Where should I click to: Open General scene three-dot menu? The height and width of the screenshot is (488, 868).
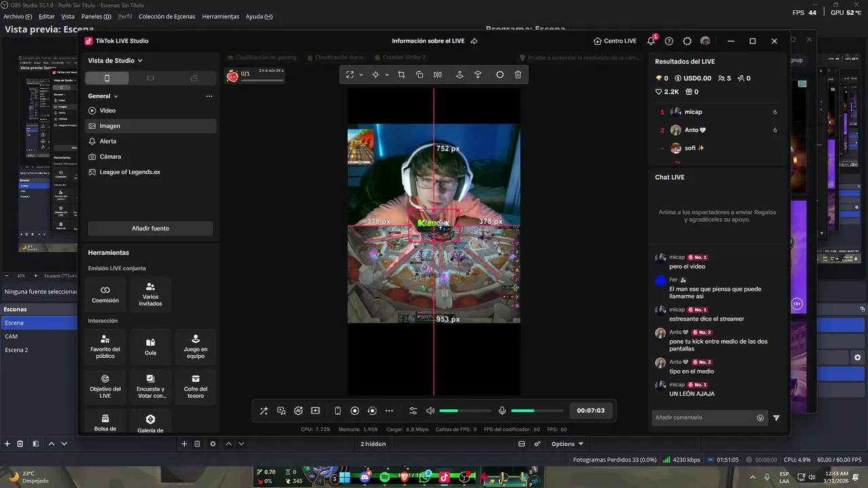click(x=209, y=96)
